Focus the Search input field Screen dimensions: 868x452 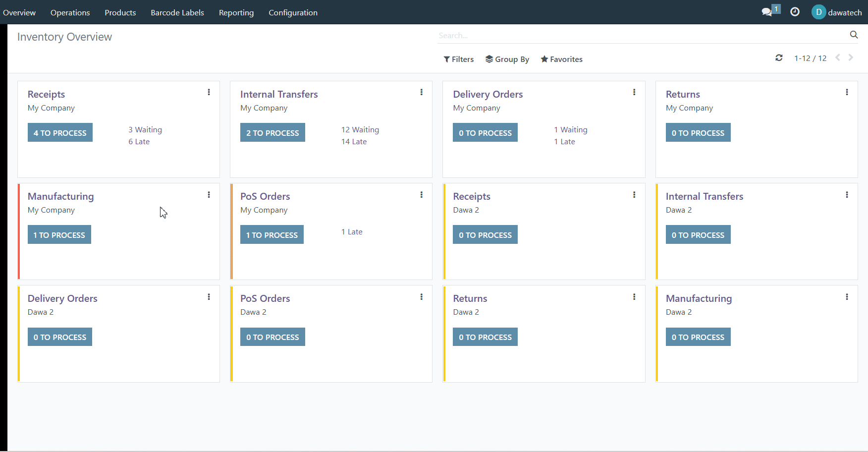642,35
